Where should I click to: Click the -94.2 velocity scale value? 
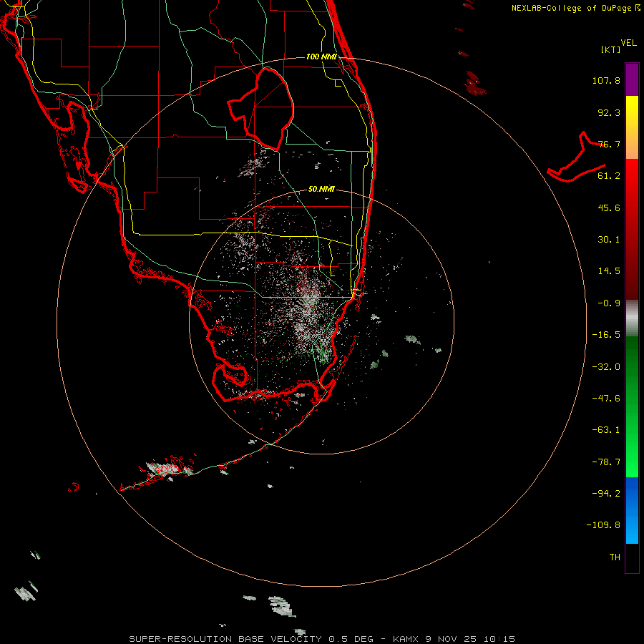pyautogui.click(x=606, y=493)
